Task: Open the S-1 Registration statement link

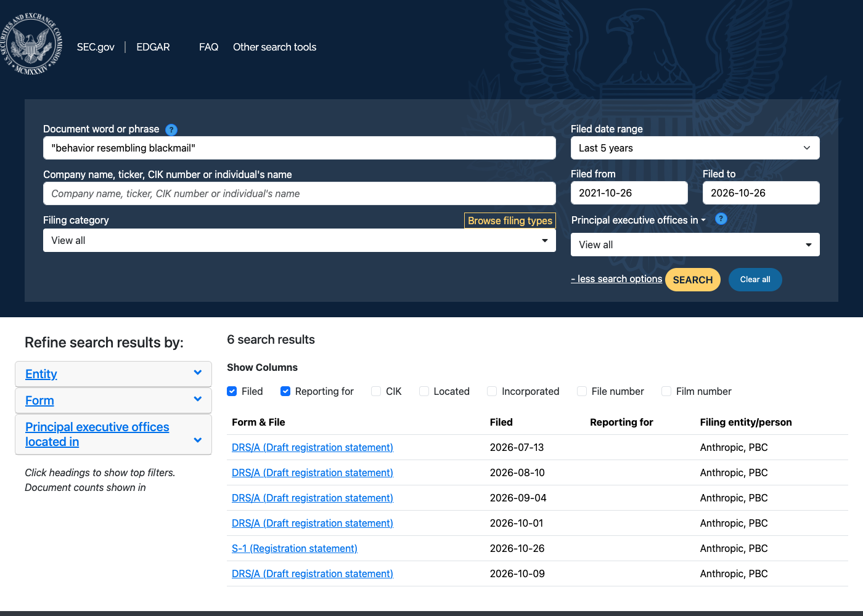Action: coord(295,548)
